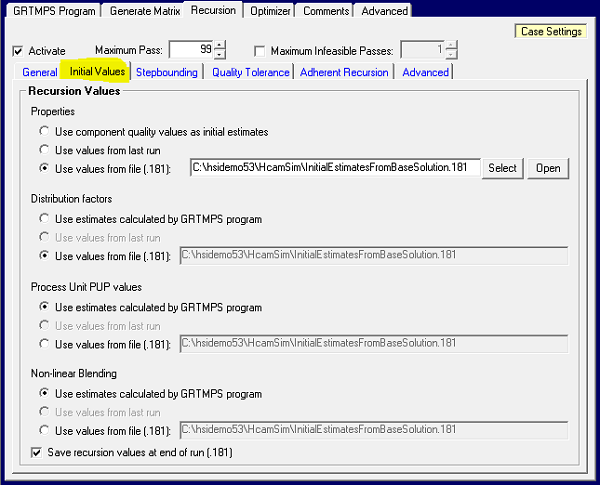Enable the Maximum Infeasible Passes checkbox
600x485 pixels.
click(261, 51)
